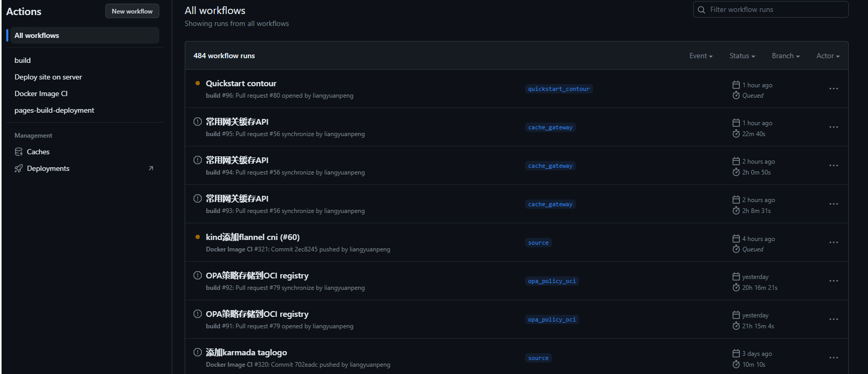Click the external link arrow beside Deployments
The height and width of the screenshot is (374, 868).
151,168
